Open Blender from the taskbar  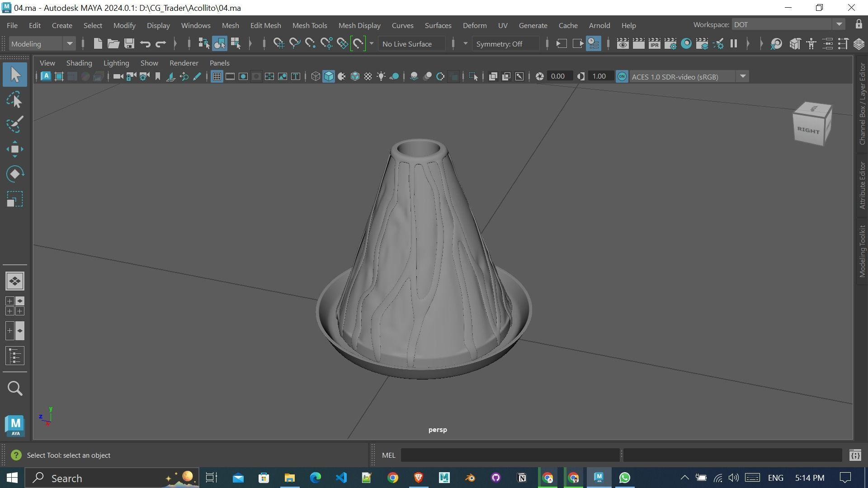pyautogui.click(x=470, y=478)
